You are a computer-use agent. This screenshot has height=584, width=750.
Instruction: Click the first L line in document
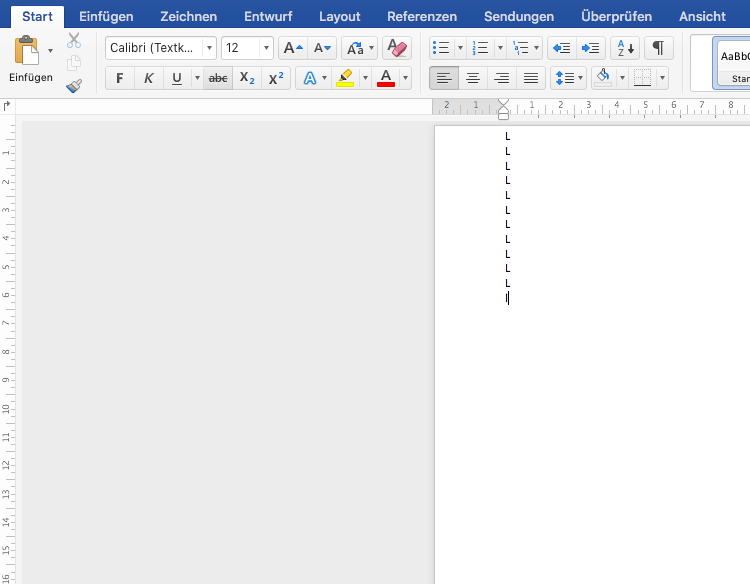(507, 136)
